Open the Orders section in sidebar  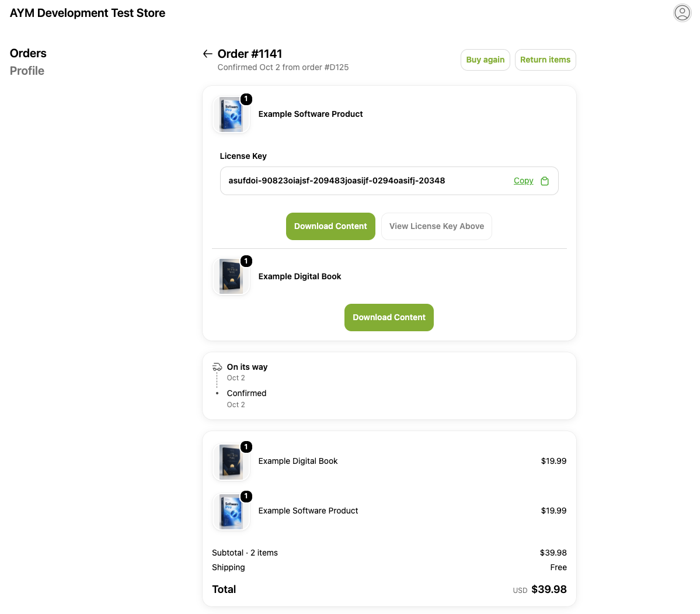click(x=28, y=53)
